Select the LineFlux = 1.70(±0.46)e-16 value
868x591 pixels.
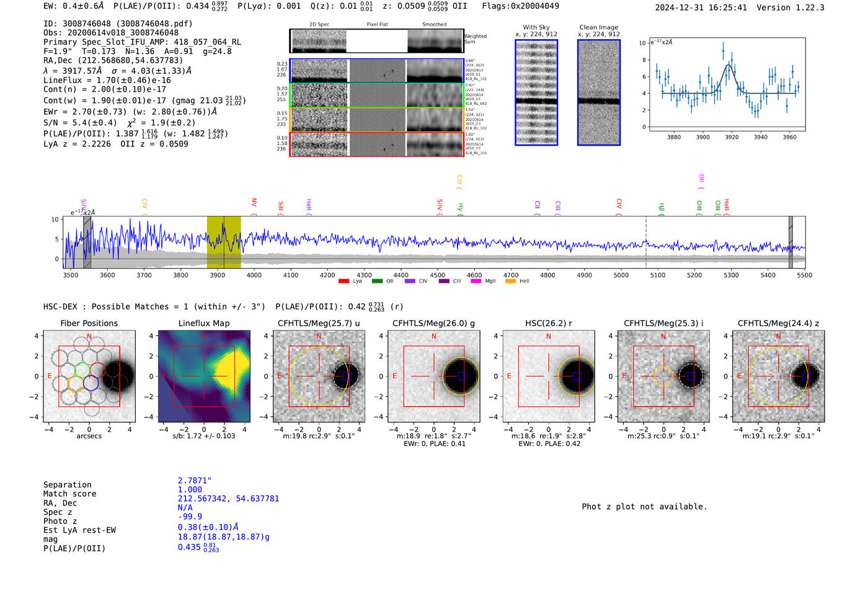pos(107,80)
